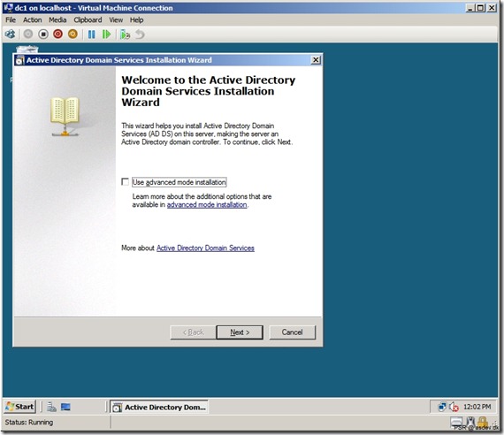The image size is (504, 435).
Task: Click the Revert toolbar icon
Action: click(x=140, y=34)
